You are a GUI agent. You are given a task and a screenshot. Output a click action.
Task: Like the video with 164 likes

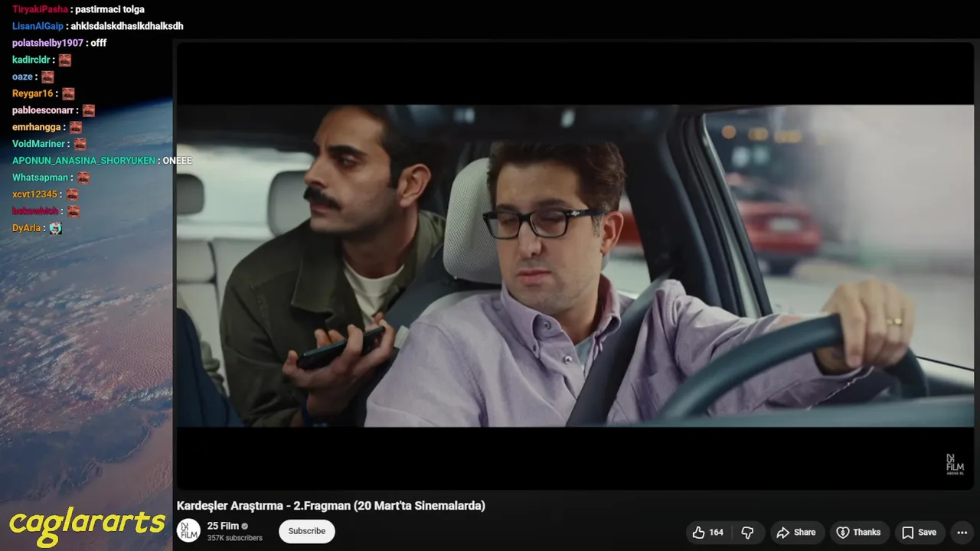(707, 533)
